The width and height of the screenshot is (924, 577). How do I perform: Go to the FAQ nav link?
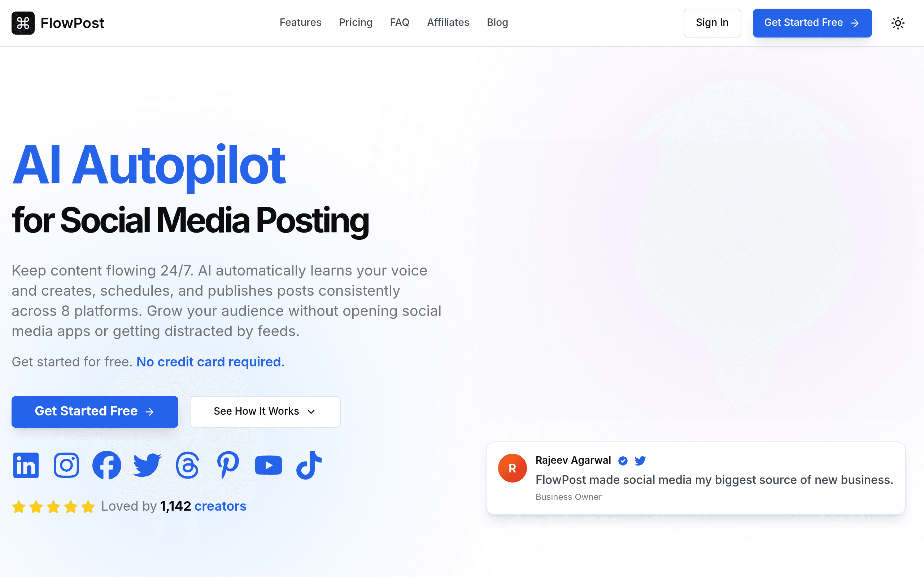(400, 22)
